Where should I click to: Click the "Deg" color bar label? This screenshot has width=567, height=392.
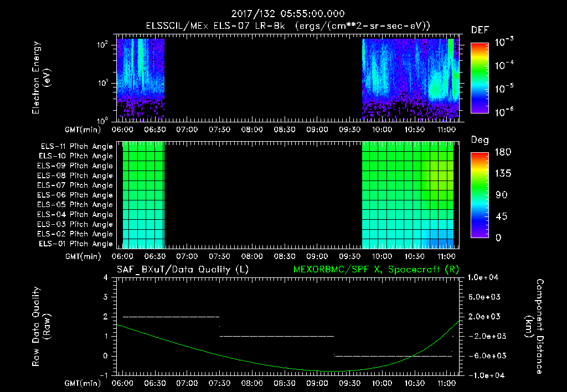[x=480, y=140]
